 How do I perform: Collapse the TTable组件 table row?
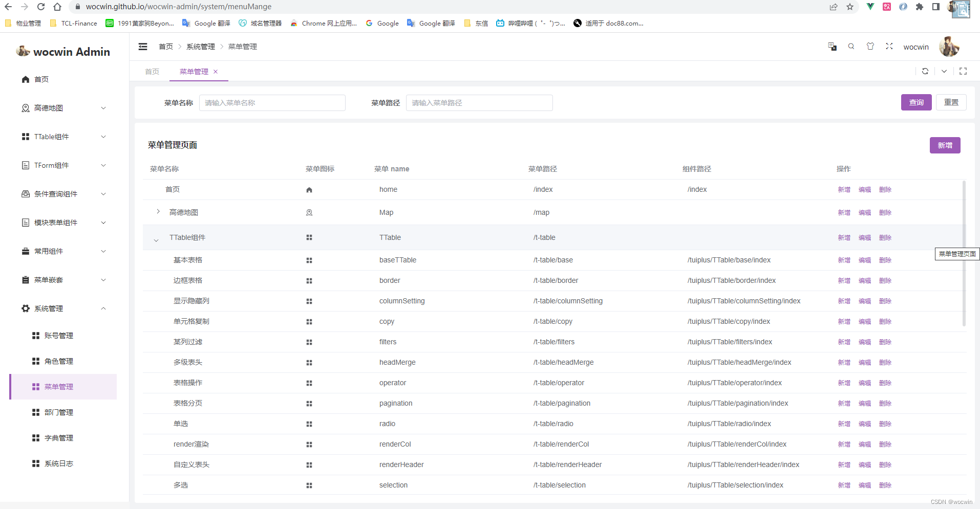click(156, 238)
